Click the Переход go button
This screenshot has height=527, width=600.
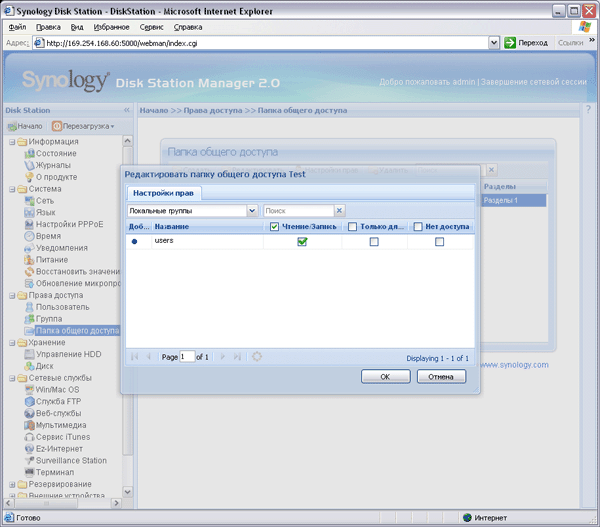[526, 43]
